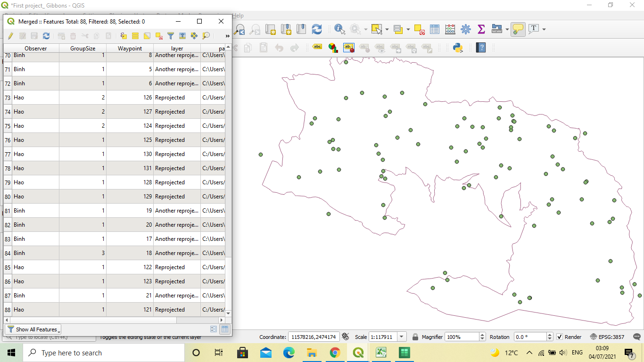Open the Processing Toolbox gear icon

click(x=466, y=29)
